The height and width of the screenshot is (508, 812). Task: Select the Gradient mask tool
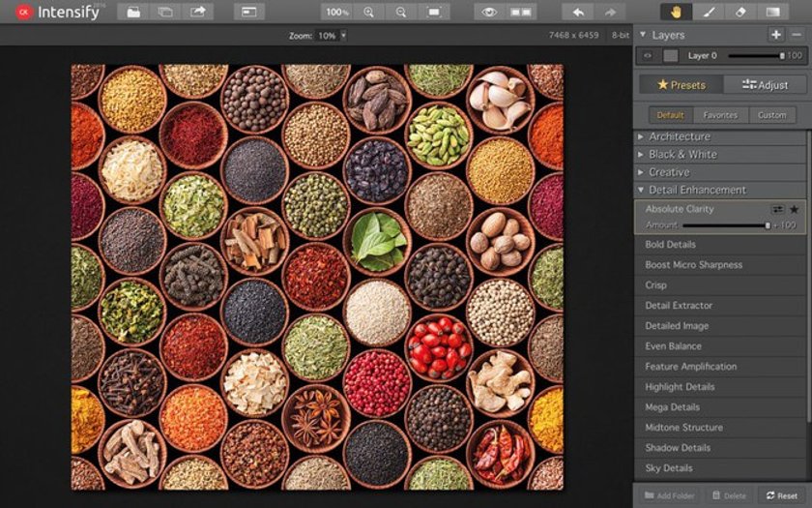pos(772,12)
